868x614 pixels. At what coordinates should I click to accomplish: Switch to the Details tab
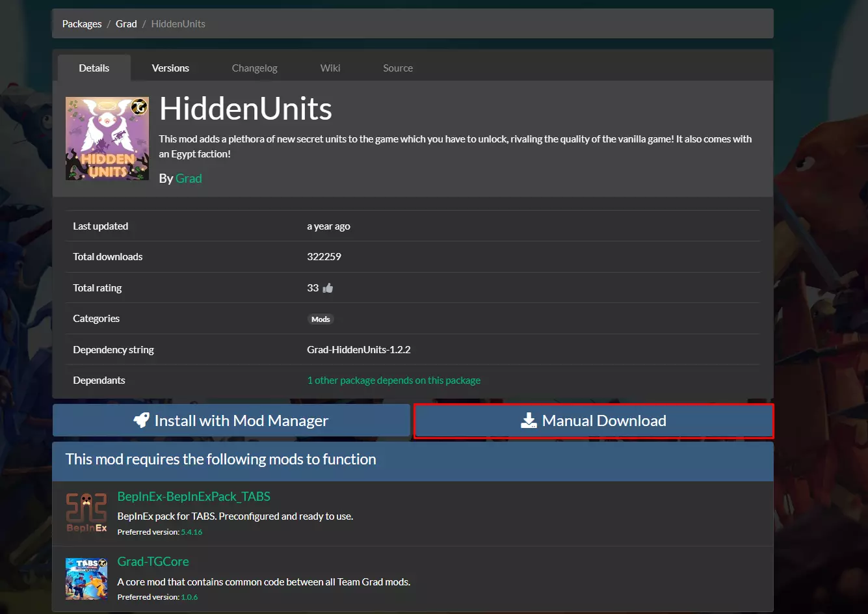pyautogui.click(x=94, y=68)
